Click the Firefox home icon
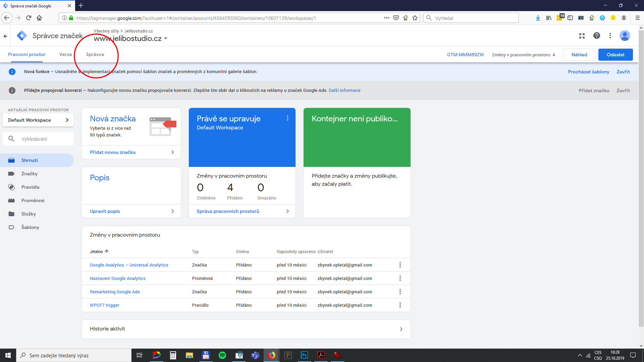This screenshot has height=362, width=644. click(39, 18)
